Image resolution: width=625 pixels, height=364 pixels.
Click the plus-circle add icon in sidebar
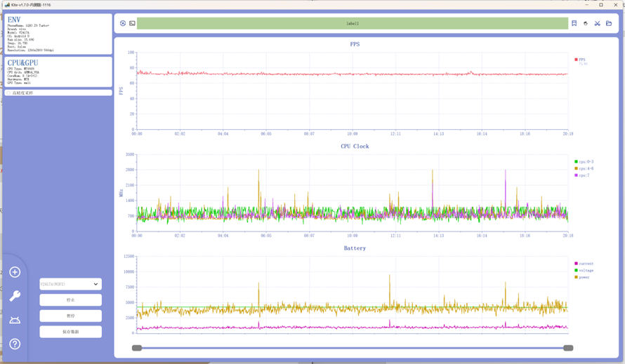point(15,272)
